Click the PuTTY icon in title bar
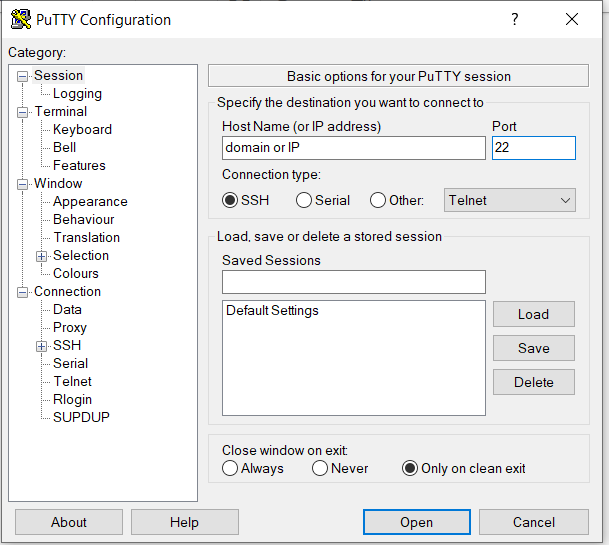 pos(20,19)
